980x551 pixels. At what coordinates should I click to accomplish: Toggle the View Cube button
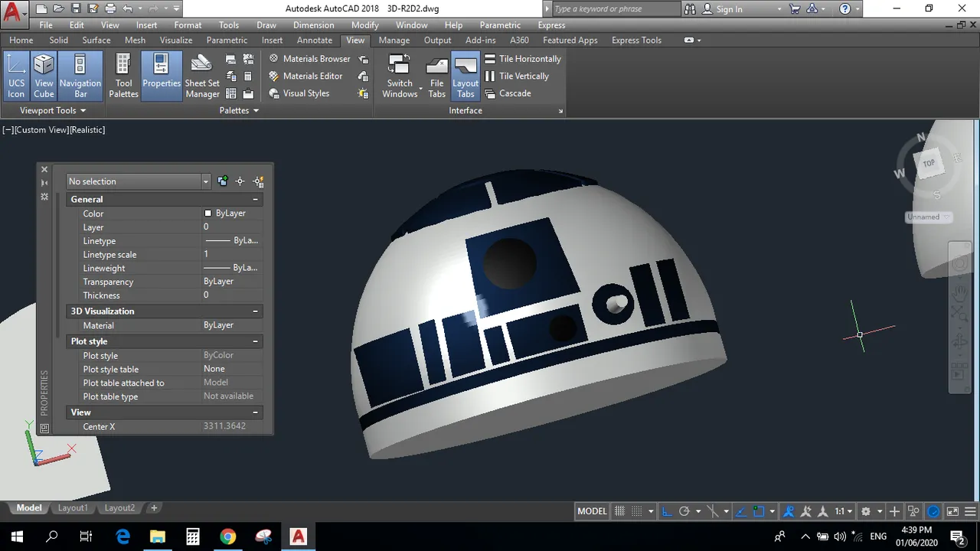click(44, 76)
